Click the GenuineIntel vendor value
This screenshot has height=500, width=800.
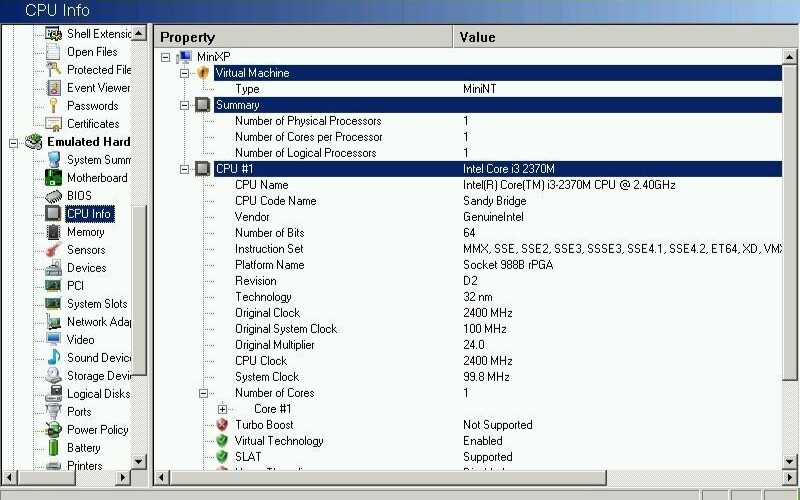[x=493, y=217]
